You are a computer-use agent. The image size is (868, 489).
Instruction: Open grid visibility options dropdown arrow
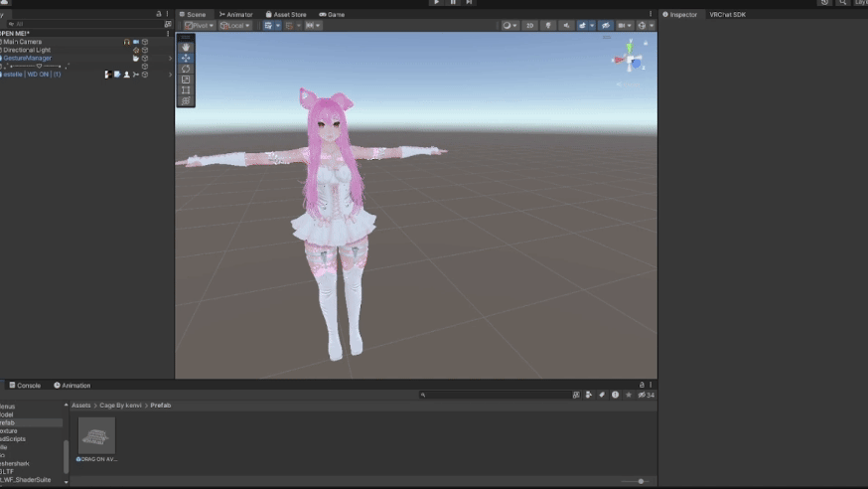click(278, 26)
